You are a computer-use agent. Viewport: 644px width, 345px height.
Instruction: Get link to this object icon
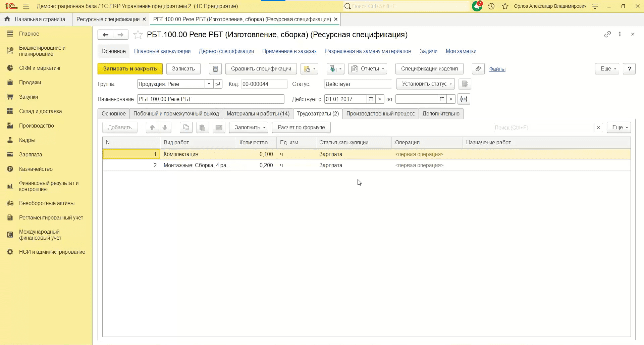pyautogui.click(x=607, y=34)
